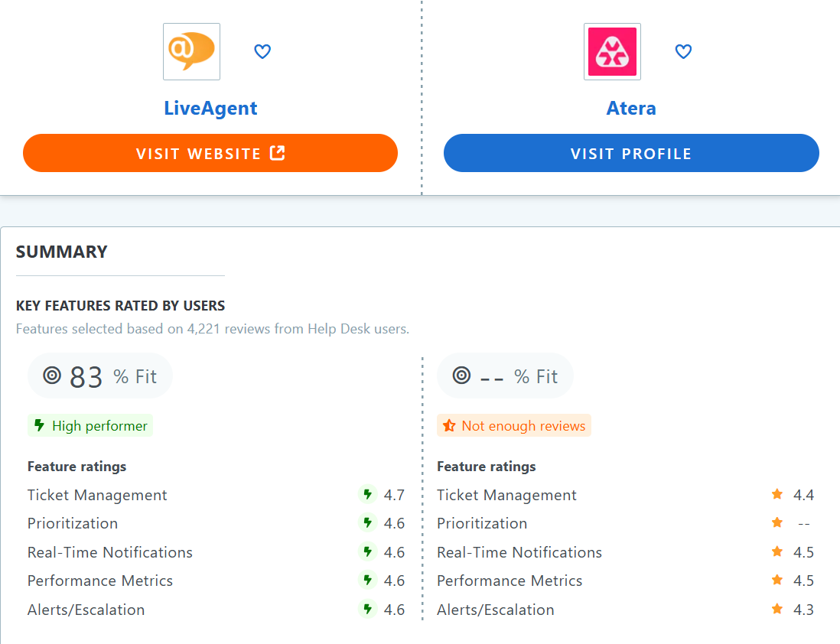This screenshot has width=840, height=644.
Task: Click the target icon next to Atera's % Fit
Action: coord(461,376)
